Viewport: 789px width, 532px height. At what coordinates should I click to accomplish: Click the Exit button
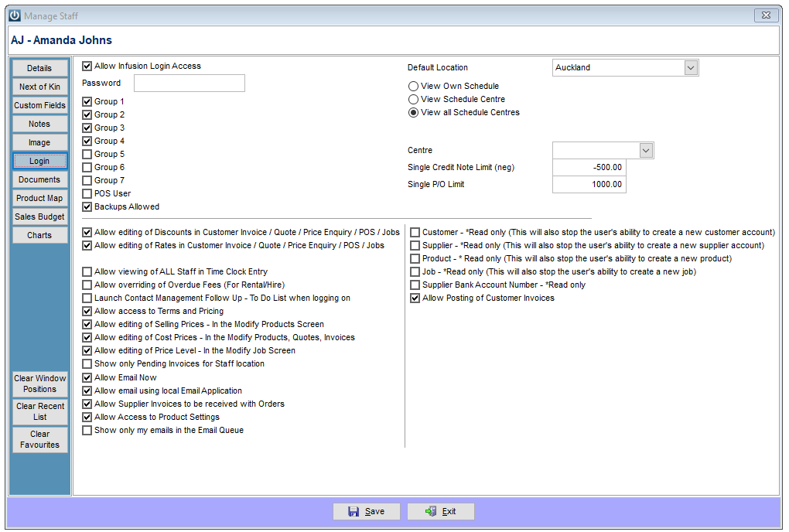pos(440,511)
